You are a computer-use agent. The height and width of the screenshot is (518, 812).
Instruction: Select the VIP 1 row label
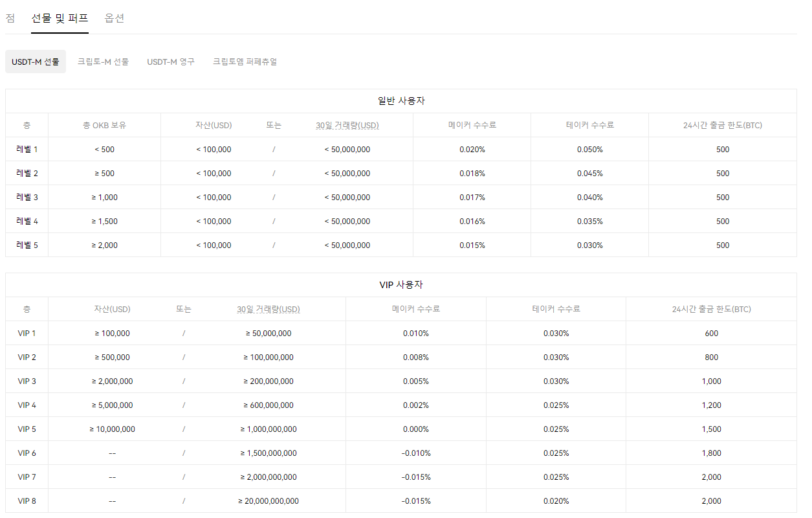click(27, 333)
